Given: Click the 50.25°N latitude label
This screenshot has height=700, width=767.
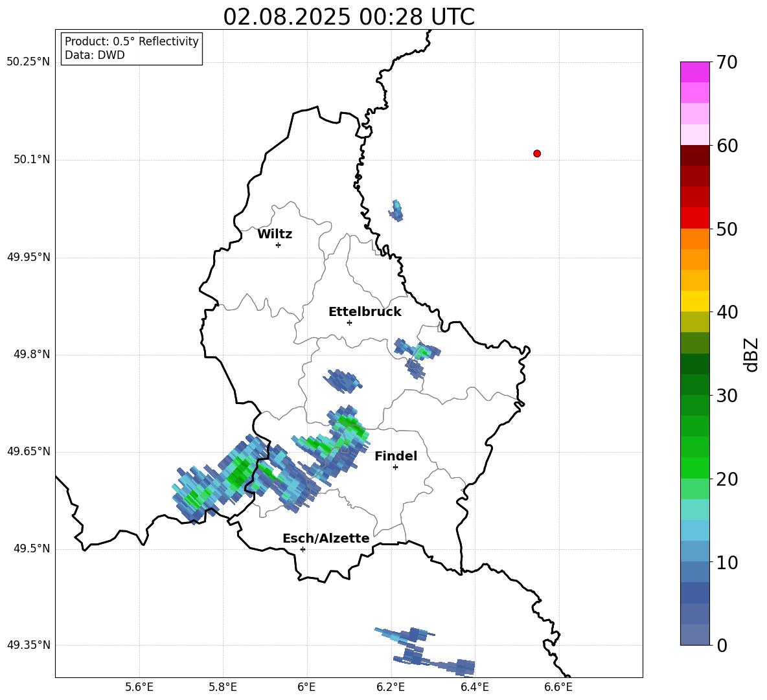Looking at the screenshot, I should coord(29,62).
